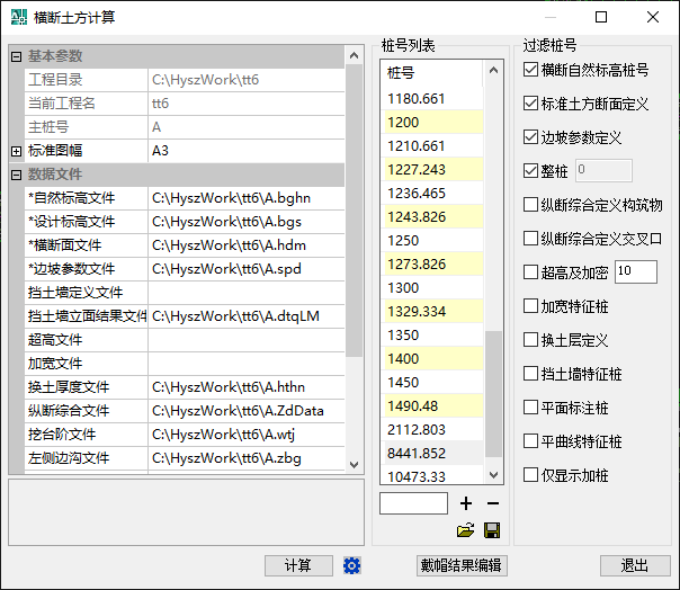Enable 仅显示加桩 option
The image size is (680, 590).
click(531, 475)
